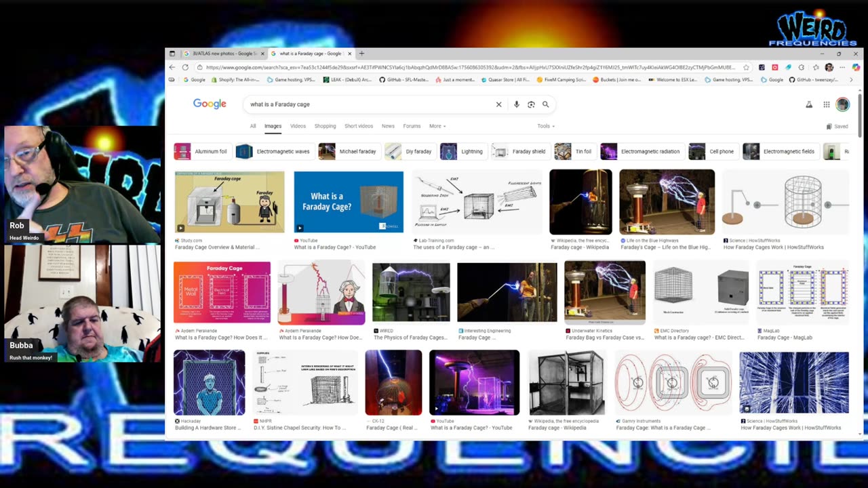Expand the More search options dropdown
The height and width of the screenshot is (488, 868).
click(x=437, y=126)
